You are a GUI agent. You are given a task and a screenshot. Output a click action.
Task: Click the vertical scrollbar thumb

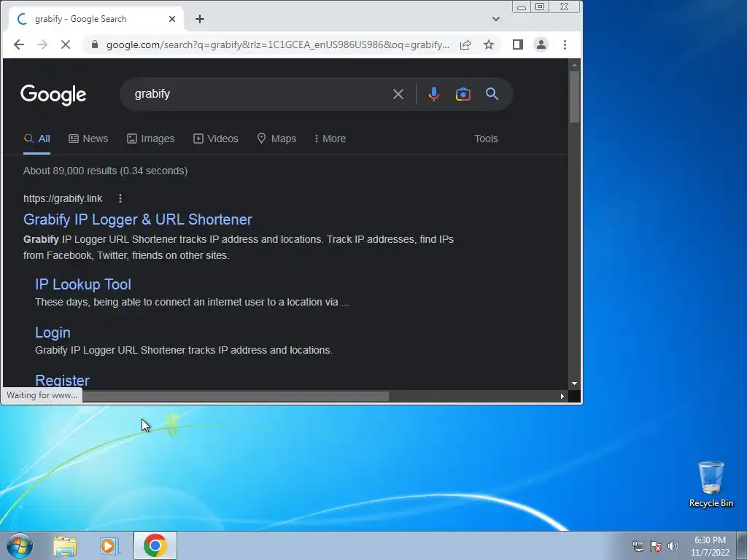tap(575, 97)
